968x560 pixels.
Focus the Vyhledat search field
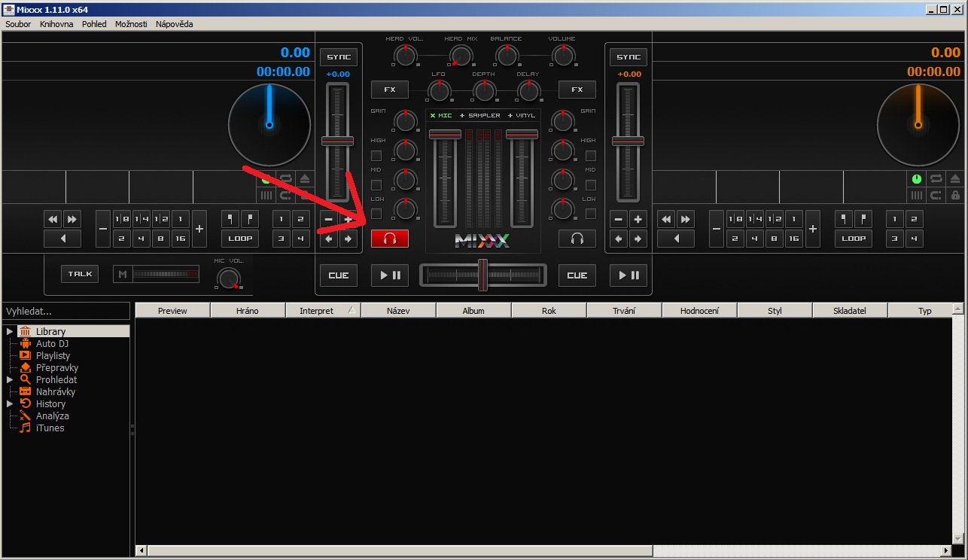click(x=65, y=311)
